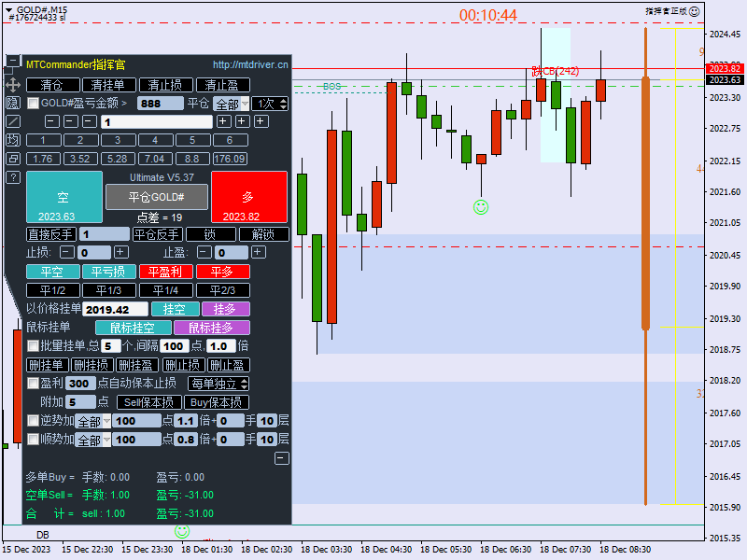Decrease 止盈 take profit with minus
Screen dimensions: 747x560
click(x=204, y=252)
